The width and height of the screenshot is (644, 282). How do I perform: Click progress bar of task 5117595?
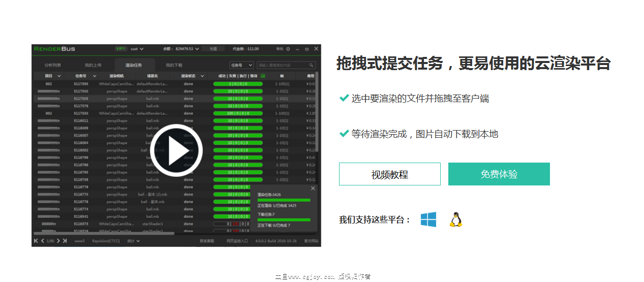[x=238, y=84]
